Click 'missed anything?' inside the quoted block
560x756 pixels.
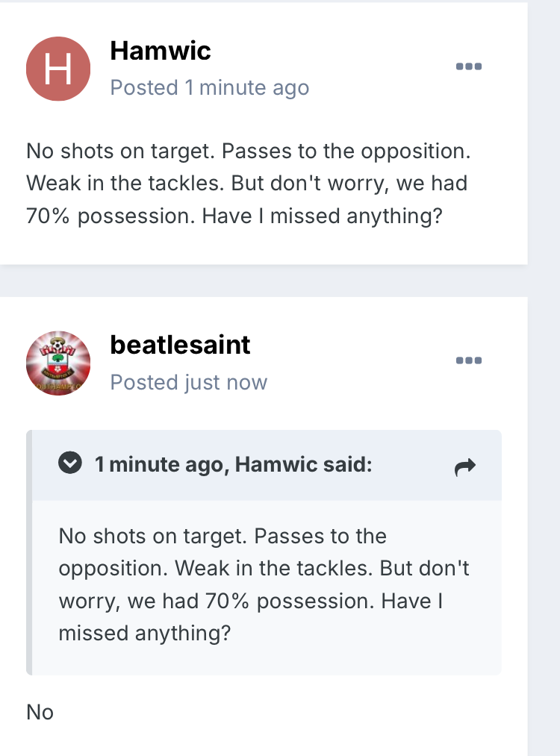tap(145, 633)
